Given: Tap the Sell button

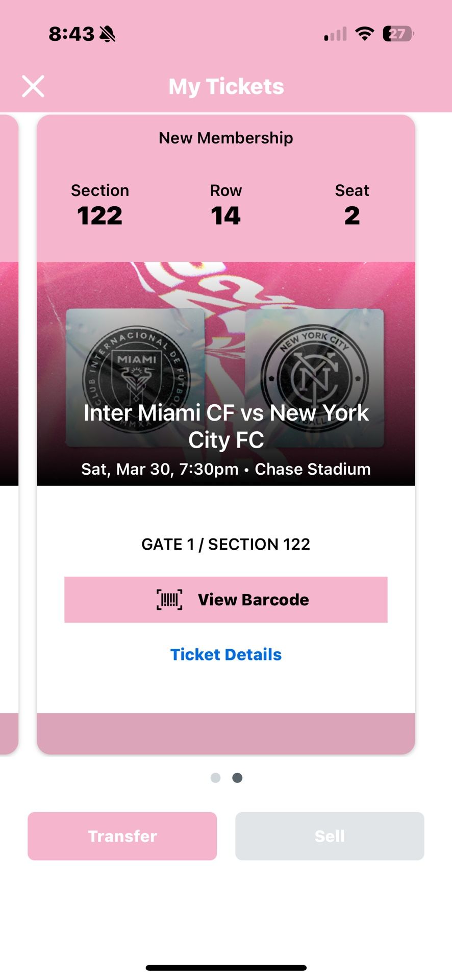Looking at the screenshot, I should tap(330, 836).
